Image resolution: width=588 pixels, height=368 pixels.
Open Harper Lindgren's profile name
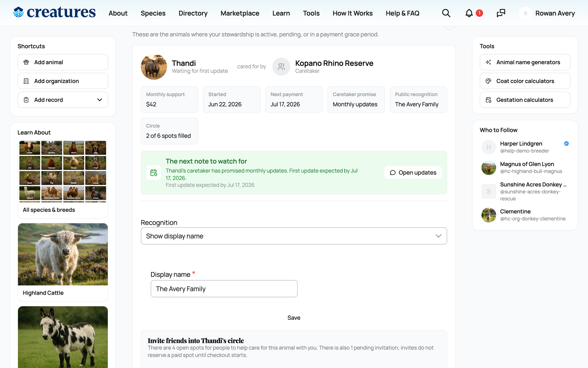coord(521,144)
